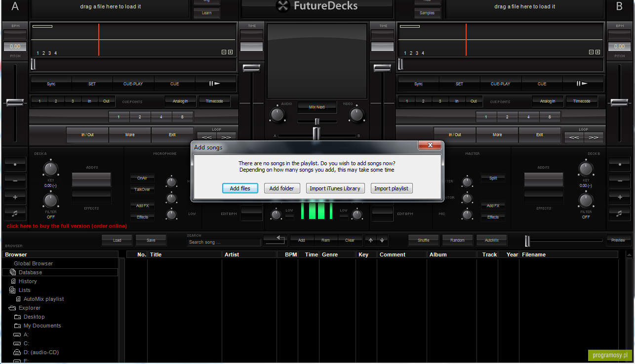Viewport: 635px width, 364px height.
Task: Click the loop extend >> button on deck A
Action: click(226, 137)
